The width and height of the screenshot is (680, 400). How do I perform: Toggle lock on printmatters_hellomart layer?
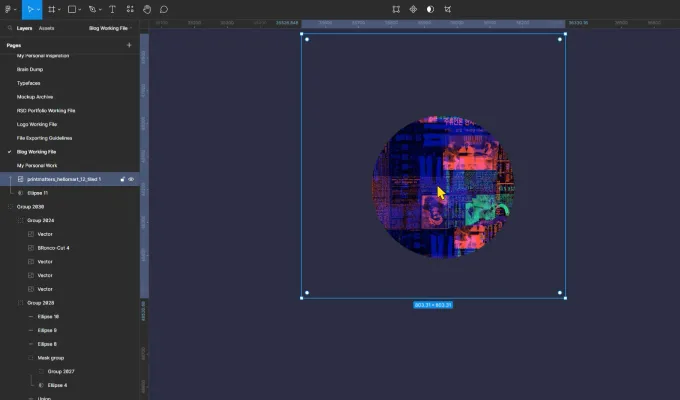[122, 179]
